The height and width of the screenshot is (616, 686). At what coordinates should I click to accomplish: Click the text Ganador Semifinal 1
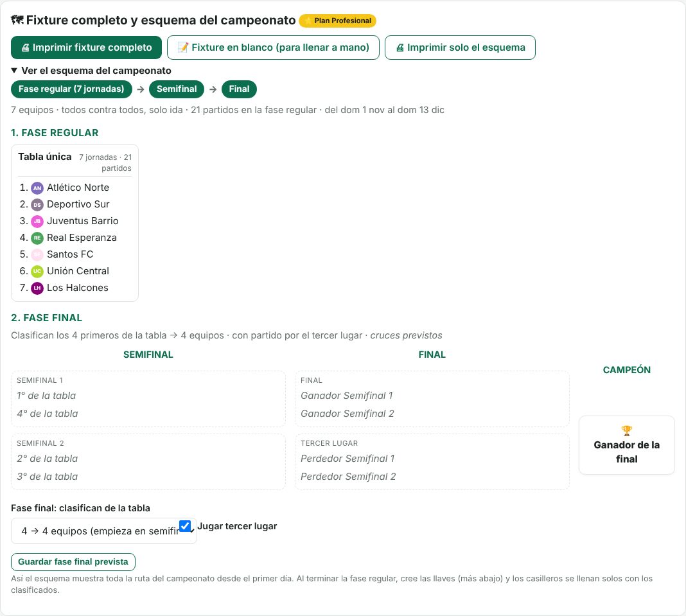click(346, 396)
